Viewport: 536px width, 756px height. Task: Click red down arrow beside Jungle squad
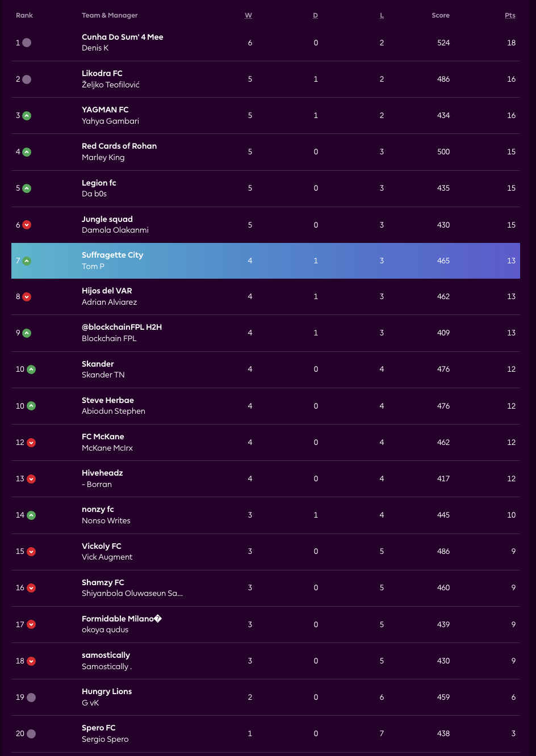tap(27, 225)
